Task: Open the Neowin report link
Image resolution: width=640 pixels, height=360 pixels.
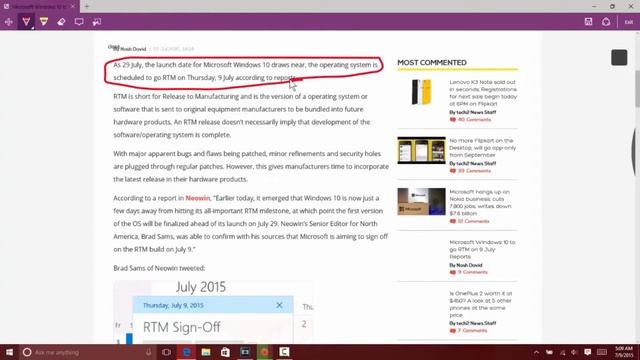Action: click(x=198, y=198)
